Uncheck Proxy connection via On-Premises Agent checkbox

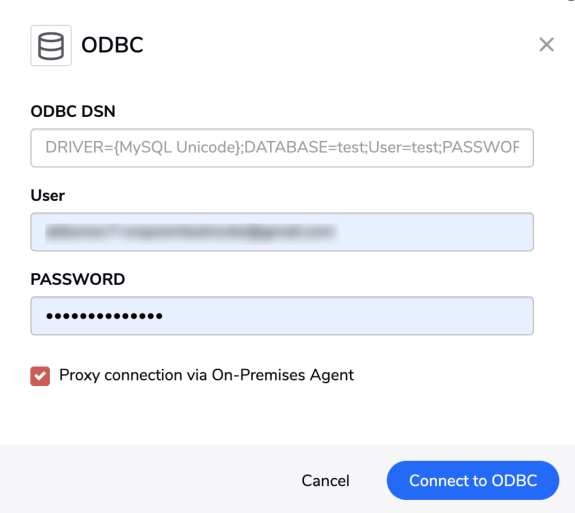(40, 376)
